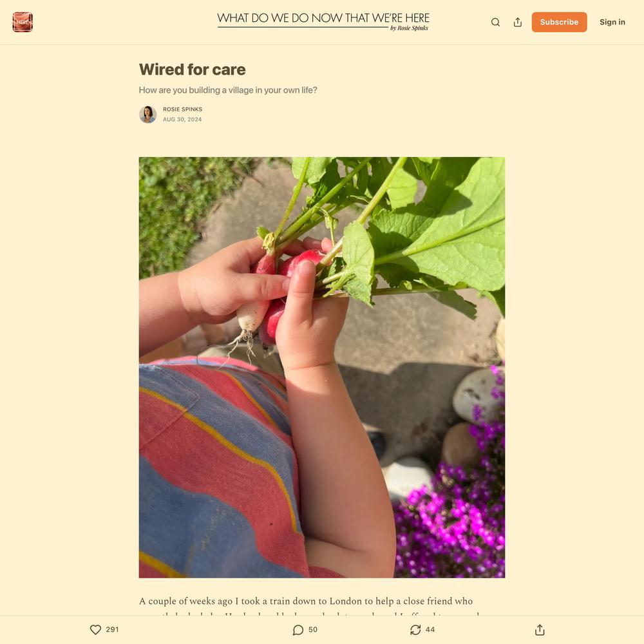Open the publication logo icon
This screenshot has height=644, width=644.
(23, 22)
